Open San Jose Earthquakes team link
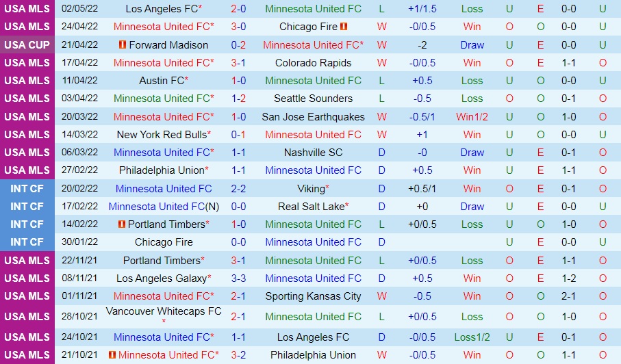Screen dimensions: 621x364 pyautogui.click(x=313, y=116)
